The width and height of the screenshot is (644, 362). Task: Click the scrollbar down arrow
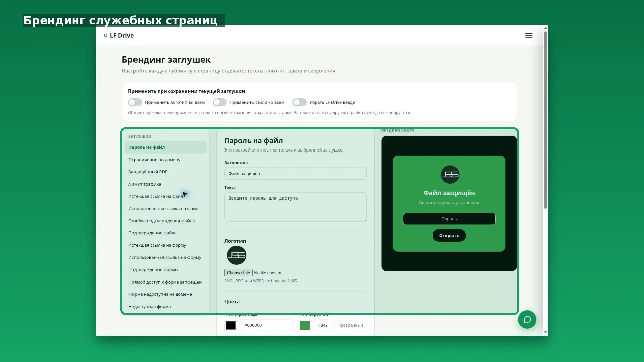[545, 333]
